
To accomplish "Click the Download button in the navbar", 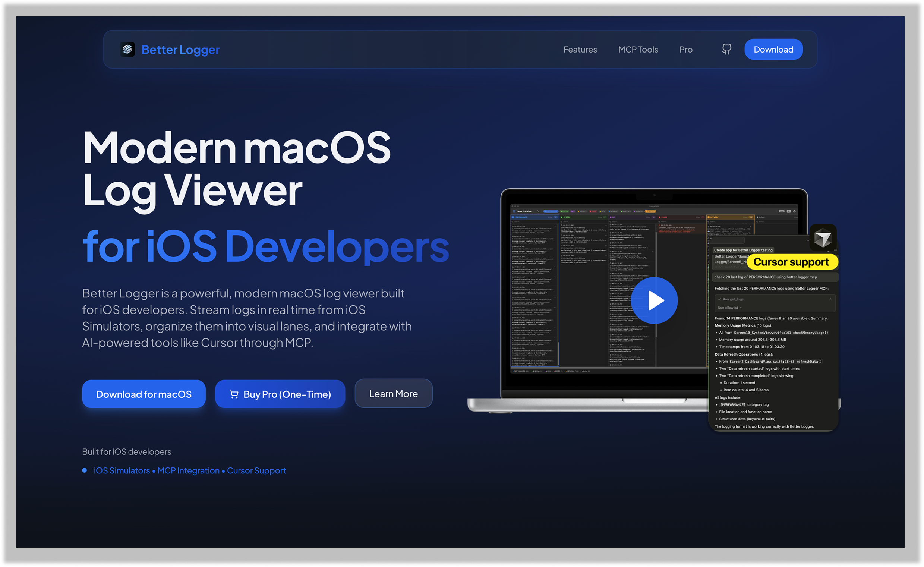I will (773, 50).
